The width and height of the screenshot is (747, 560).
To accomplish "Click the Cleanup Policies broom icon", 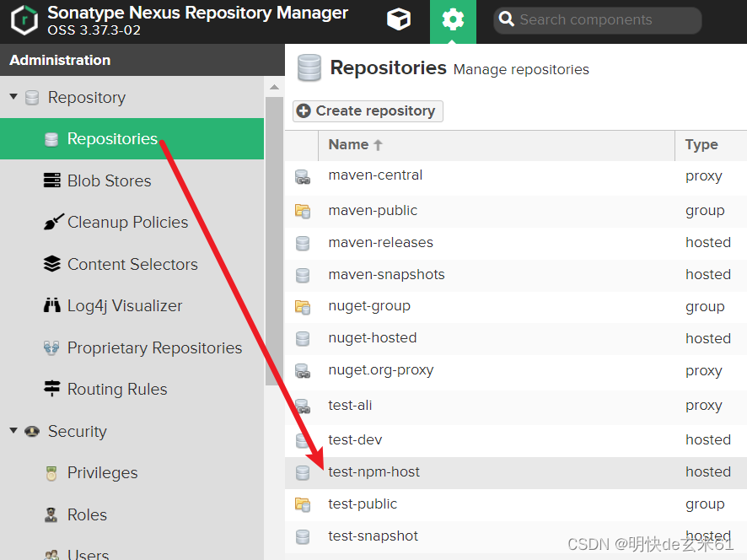I will pyautogui.click(x=53, y=222).
